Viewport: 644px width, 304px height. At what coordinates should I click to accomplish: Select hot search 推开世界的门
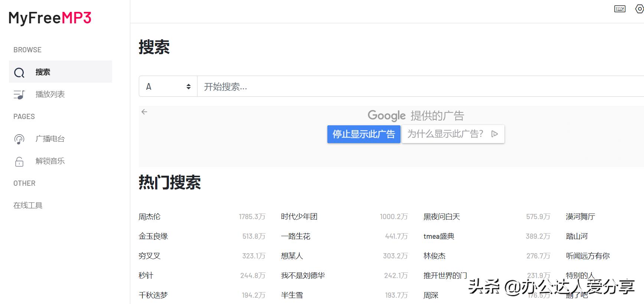[x=445, y=275]
